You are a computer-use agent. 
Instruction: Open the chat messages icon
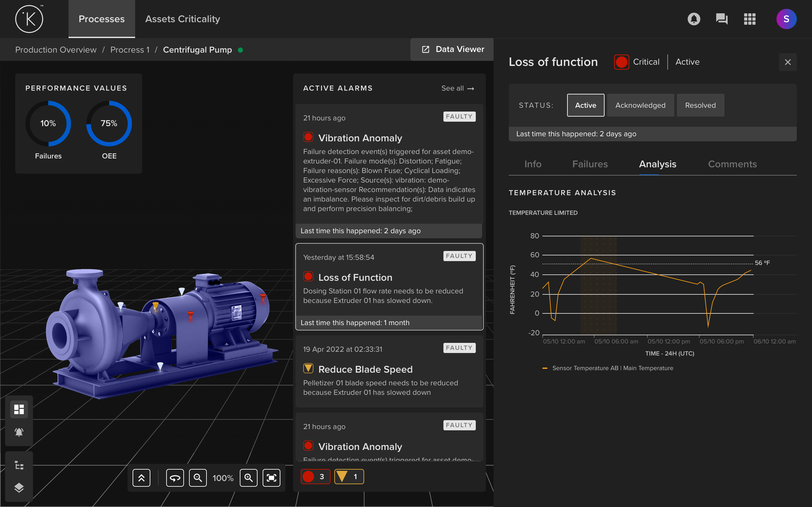click(x=721, y=19)
